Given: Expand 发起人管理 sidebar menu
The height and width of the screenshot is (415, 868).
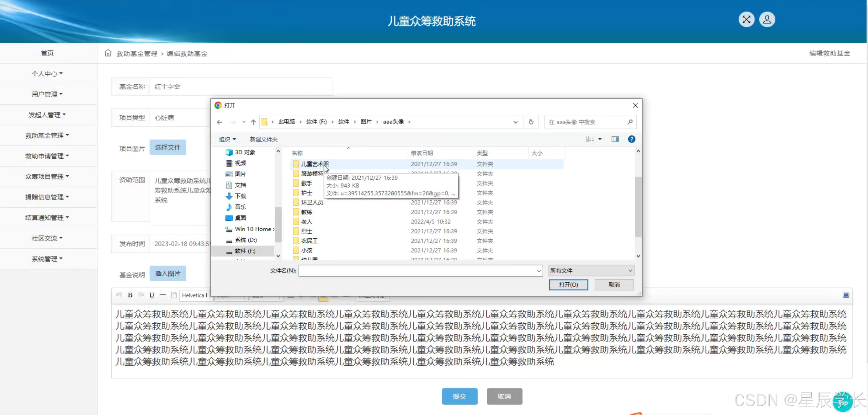Looking at the screenshot, I should pos(47,115).
